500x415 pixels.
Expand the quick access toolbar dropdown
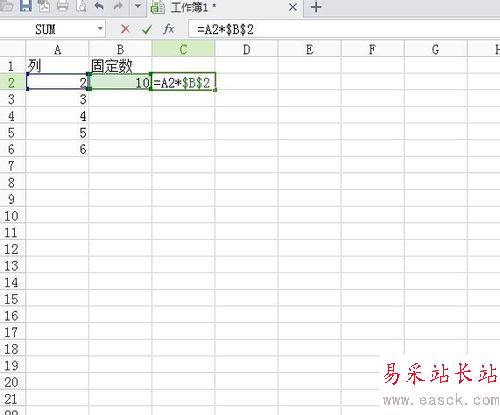pos(138,6)
